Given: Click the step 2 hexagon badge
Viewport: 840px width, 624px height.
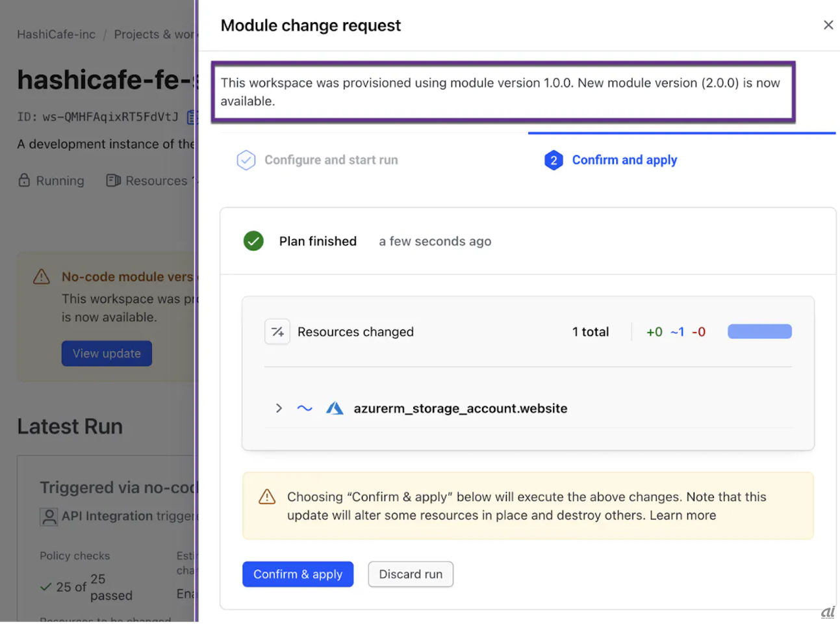Looking at the screenshot, I should [554, 160].
